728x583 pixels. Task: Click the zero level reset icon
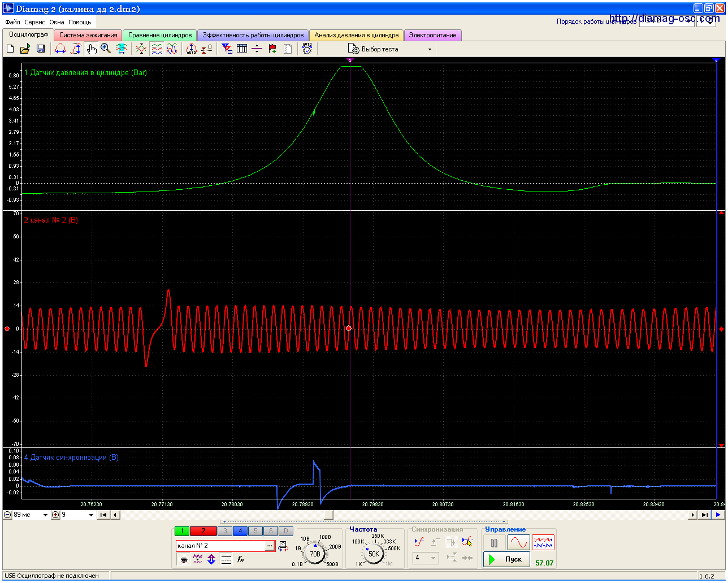click(207, 49)
